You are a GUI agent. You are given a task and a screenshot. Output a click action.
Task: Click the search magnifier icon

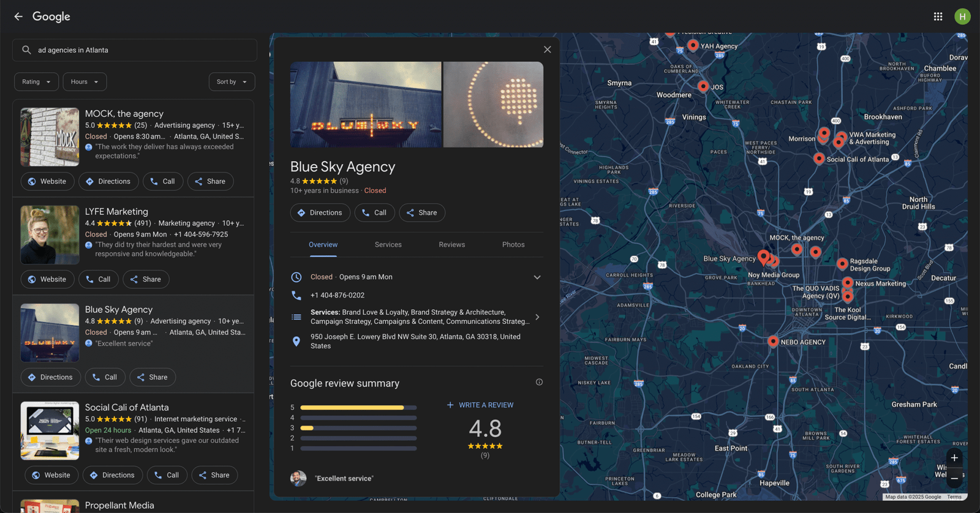[26, 50]
